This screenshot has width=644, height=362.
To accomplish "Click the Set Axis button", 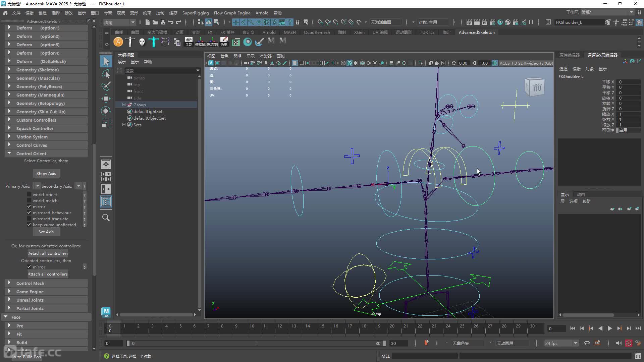I will 46,232.
